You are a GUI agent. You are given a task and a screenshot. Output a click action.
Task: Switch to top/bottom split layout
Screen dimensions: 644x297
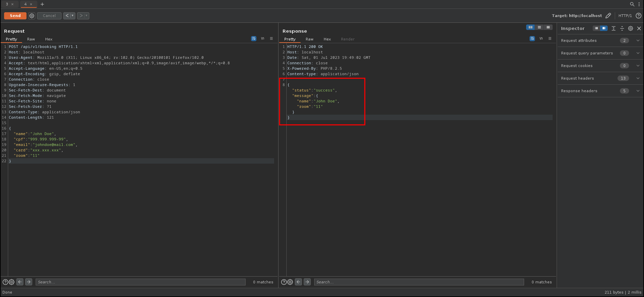539,27
